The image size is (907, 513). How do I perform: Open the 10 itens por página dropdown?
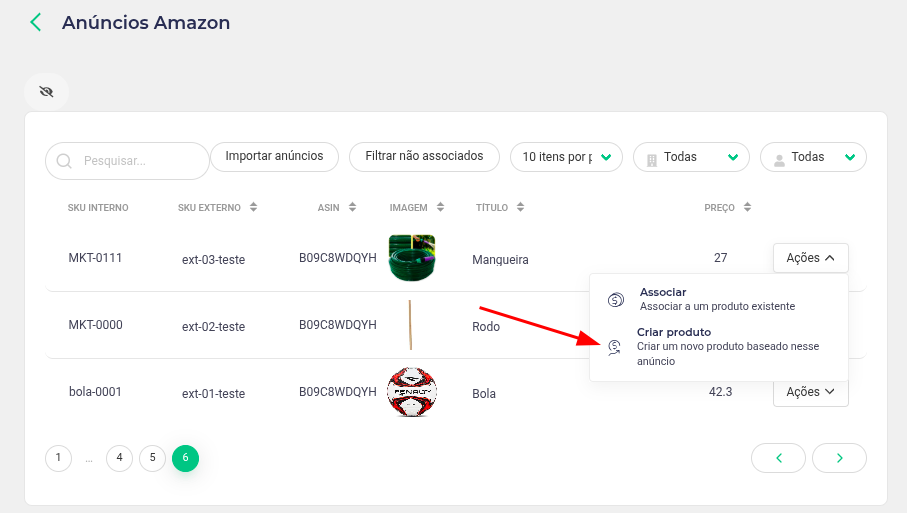point(566,157)
